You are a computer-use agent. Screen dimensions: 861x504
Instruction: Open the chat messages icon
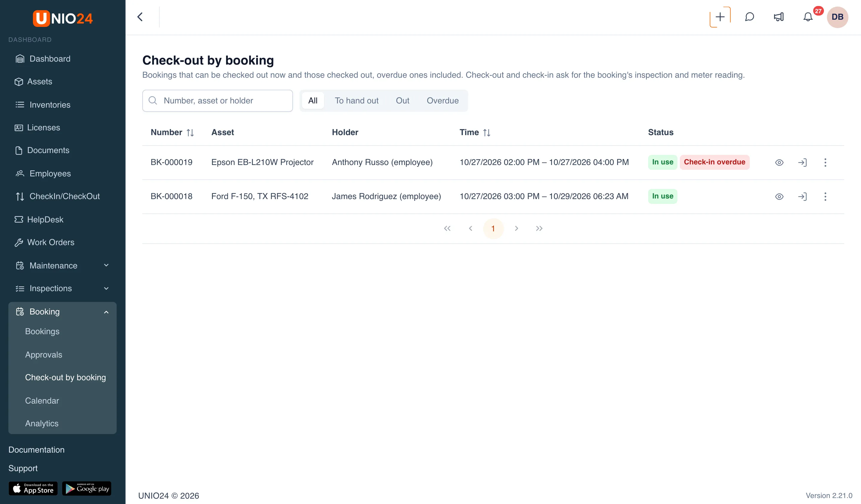point(749,17)
